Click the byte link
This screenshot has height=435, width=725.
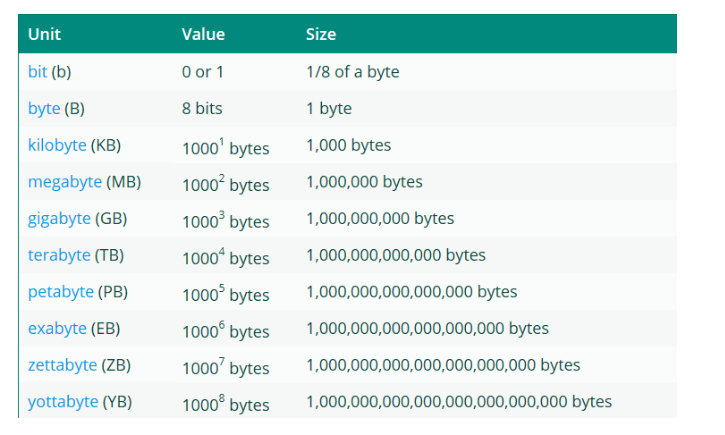(44, 108)
